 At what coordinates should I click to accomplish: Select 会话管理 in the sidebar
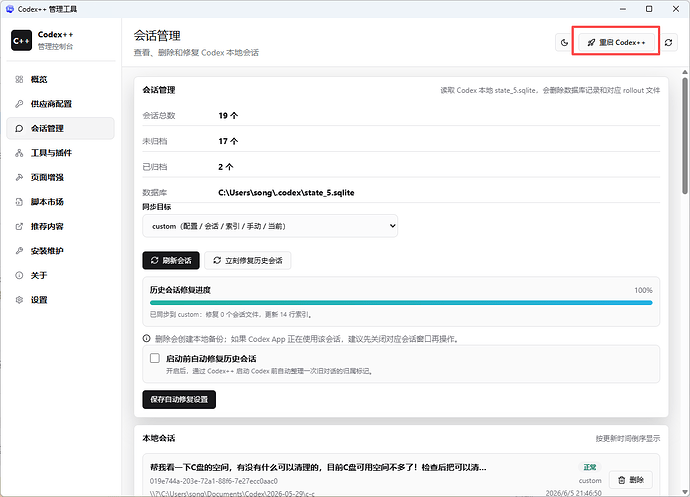click(60, 129)
